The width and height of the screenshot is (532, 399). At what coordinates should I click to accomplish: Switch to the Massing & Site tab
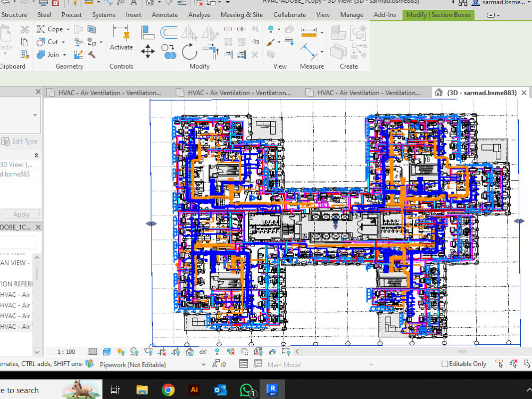[x=242, y=15]
